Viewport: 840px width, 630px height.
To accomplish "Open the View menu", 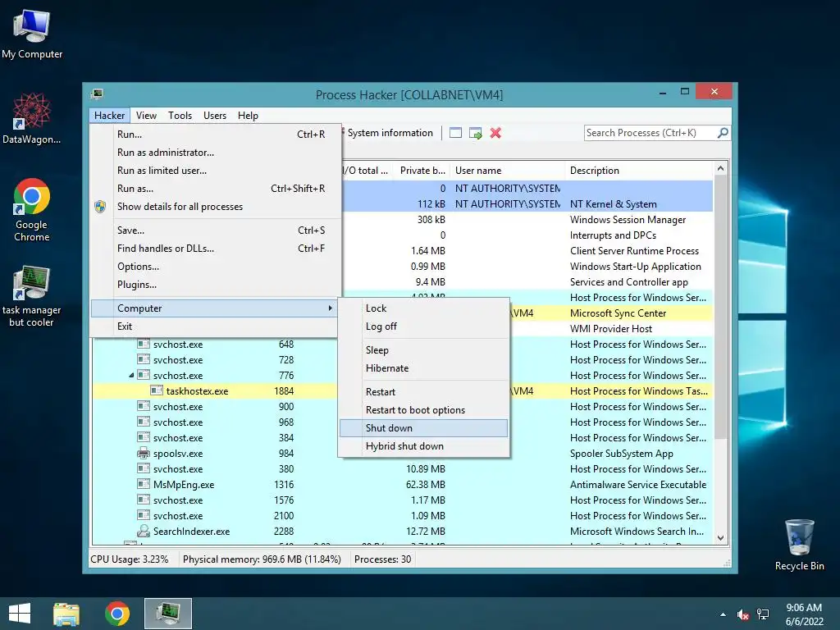I will pyautogui.click(x=146, y=116).
